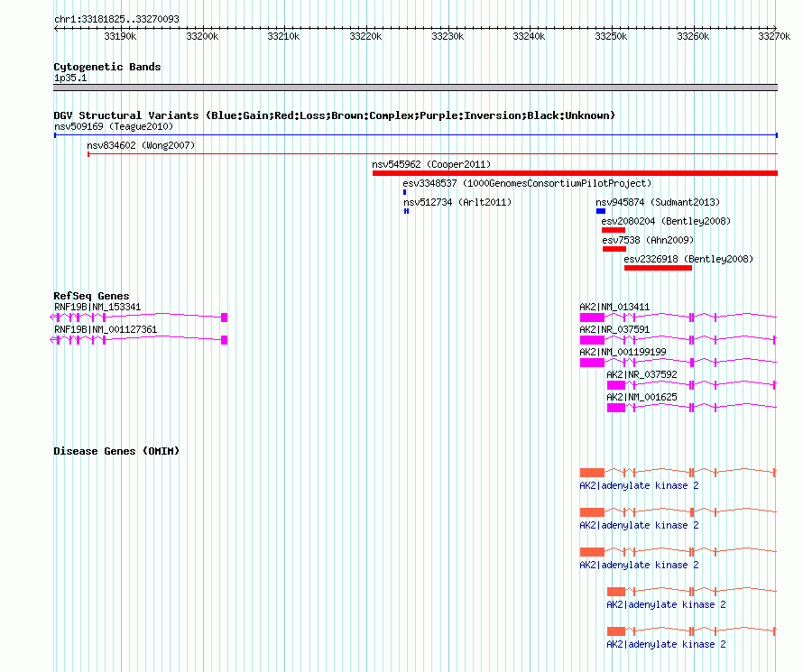Click the topmost orange OMIM AK2 gene glyph
The image size is (803, 672).
point(678,473)
